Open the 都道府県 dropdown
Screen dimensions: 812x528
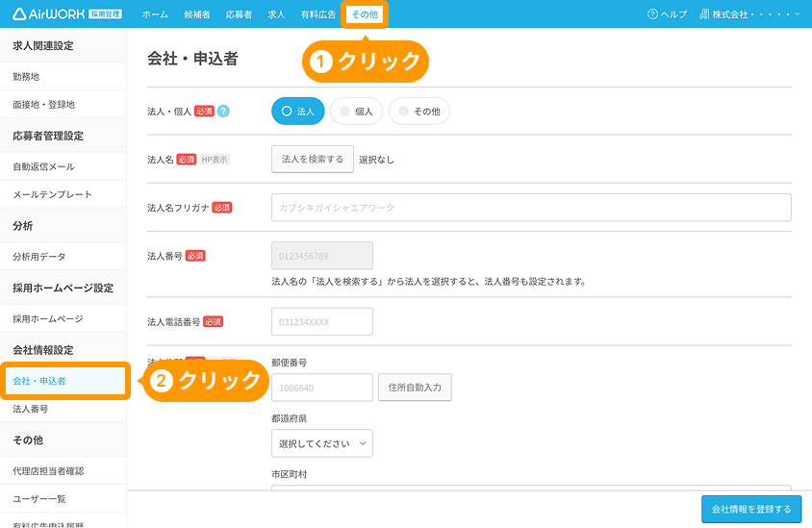(322, 443)
